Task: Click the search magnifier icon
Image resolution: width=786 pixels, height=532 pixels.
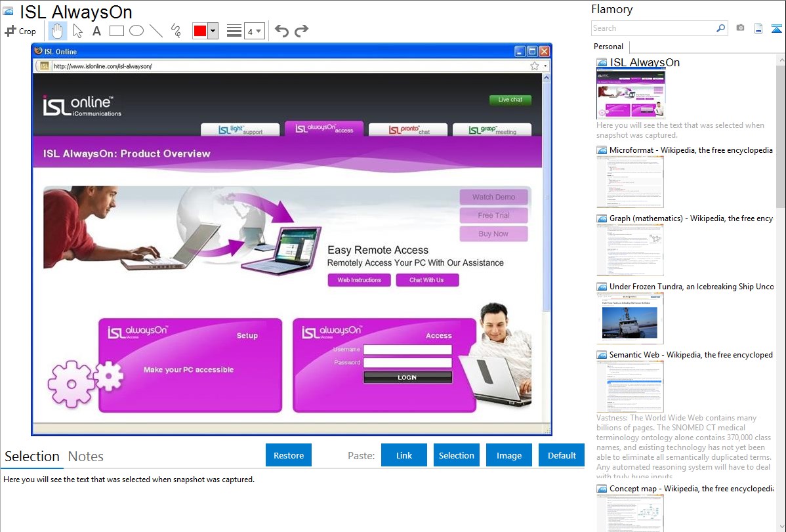Action: pyautogui.click(x=720, y=28)
